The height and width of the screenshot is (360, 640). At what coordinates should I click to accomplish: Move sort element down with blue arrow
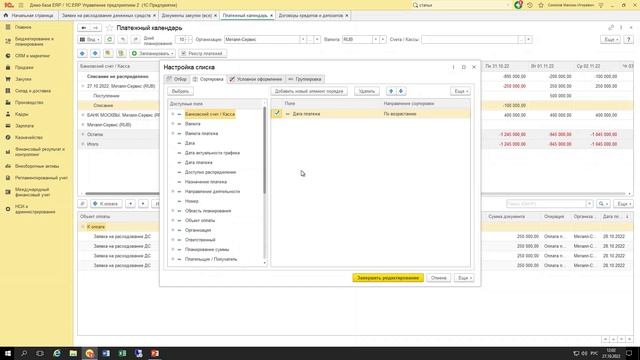[x=401, y=91]
